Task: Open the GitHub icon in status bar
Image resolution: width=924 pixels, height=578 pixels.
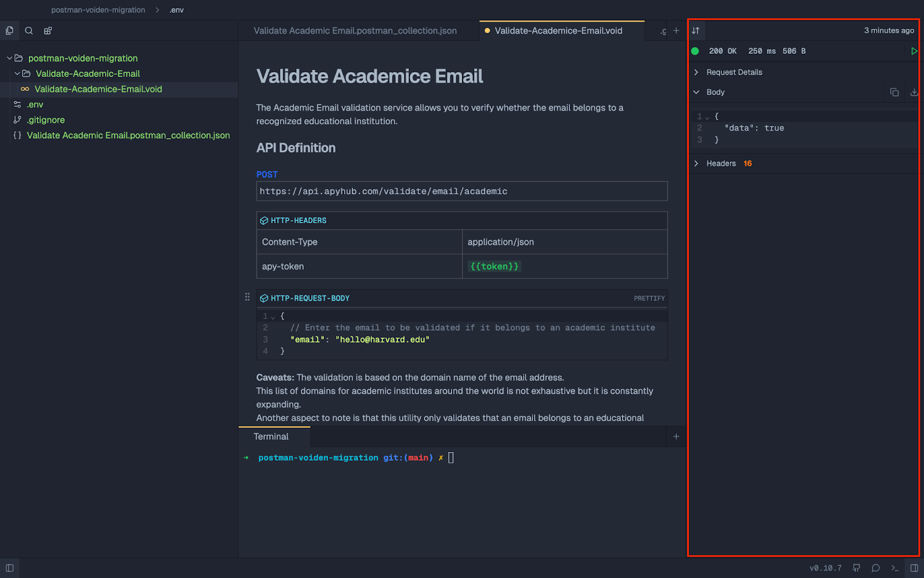Action: [856, 568]
